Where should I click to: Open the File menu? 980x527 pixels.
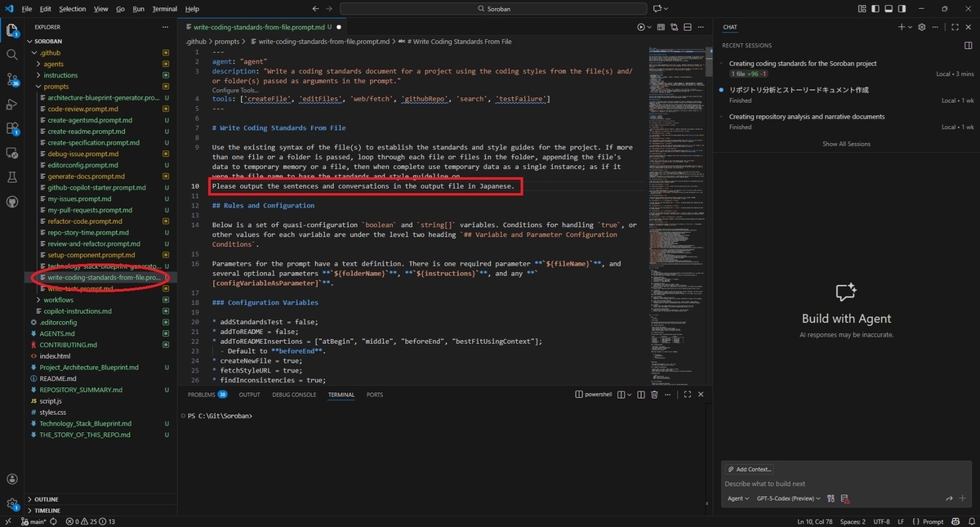click(x=27, y=8)
